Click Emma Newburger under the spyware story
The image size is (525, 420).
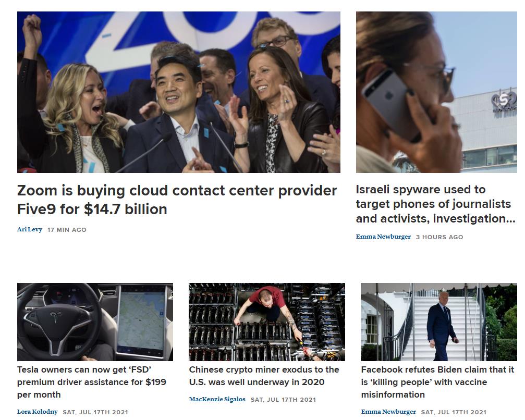coord(383,237)
